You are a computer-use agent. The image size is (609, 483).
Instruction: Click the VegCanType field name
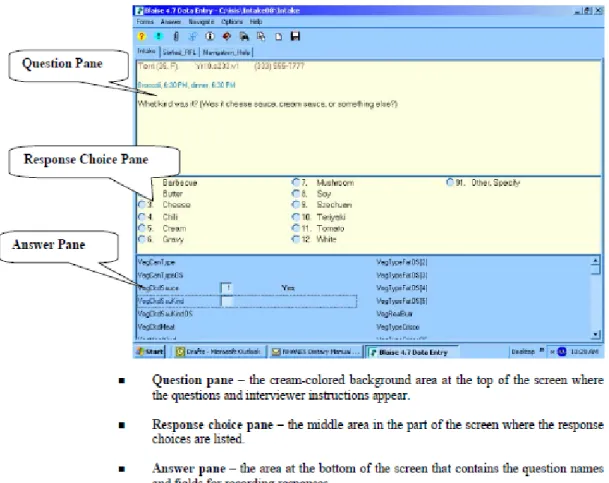click(x=156, y=262)
